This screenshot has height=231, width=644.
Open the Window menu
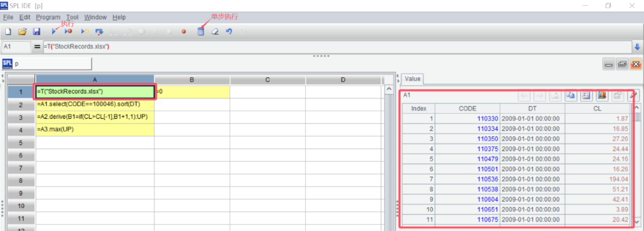pos(95,17)
